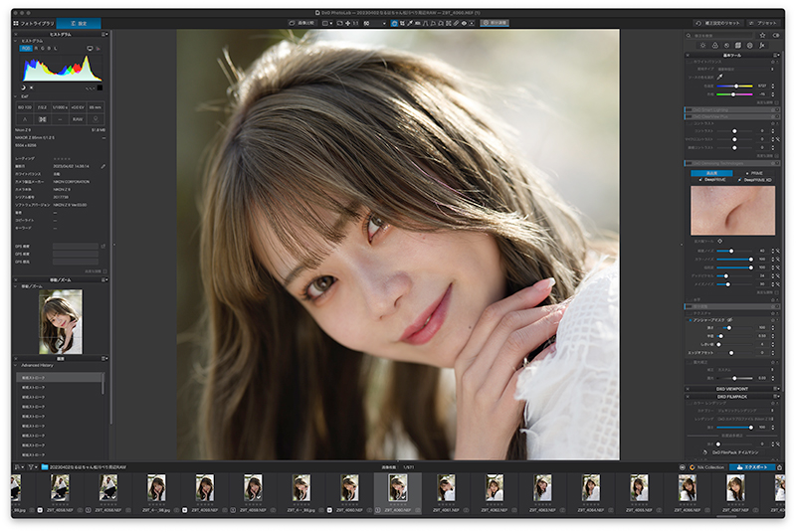The width and height of the screenshot is (796, 532).
Task: Open the Geometry tools tab
Action: (x=738, y=45)
